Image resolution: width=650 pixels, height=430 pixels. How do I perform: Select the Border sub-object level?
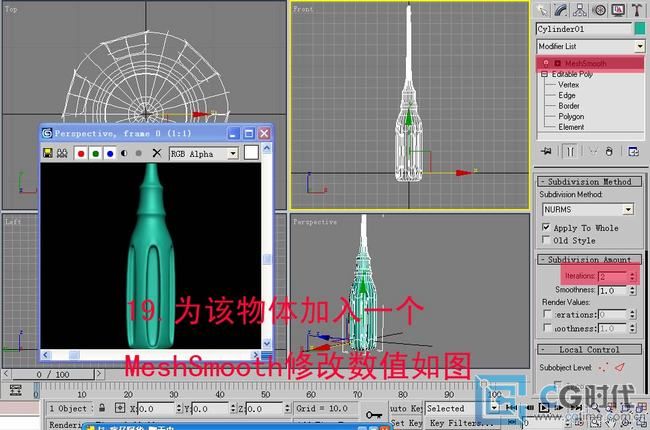[x=569, y=106]
